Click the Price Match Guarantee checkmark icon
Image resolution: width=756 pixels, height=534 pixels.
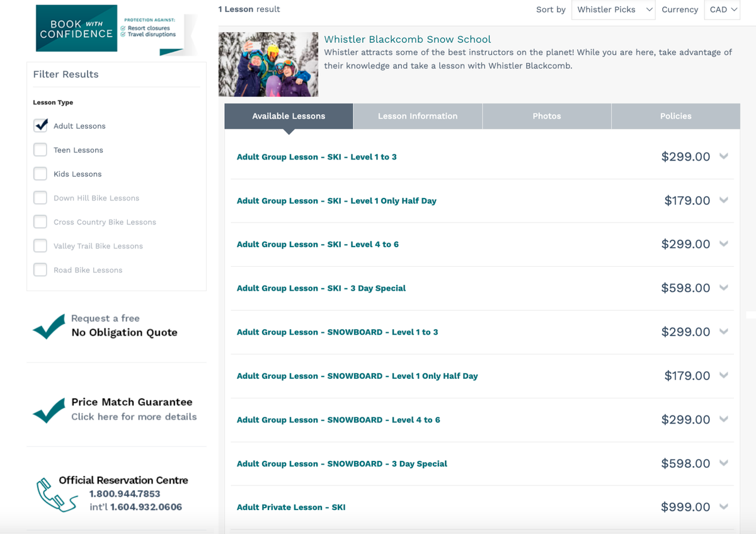[49, 410]
